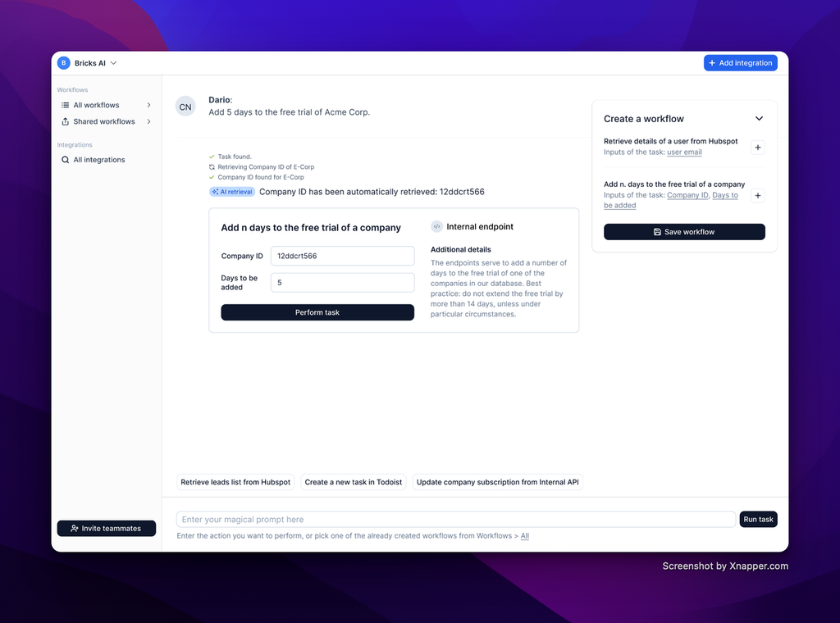Click the Retrieving Company ID refresh icon
The height and width of the screenshot is (623, 840).
(212, 167)
